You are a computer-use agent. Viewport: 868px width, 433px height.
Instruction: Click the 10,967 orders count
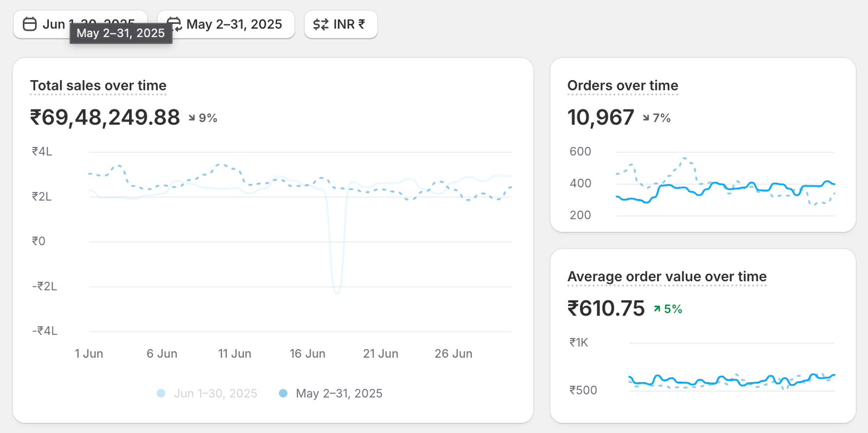pyautogui.click(x=601, y=118)
